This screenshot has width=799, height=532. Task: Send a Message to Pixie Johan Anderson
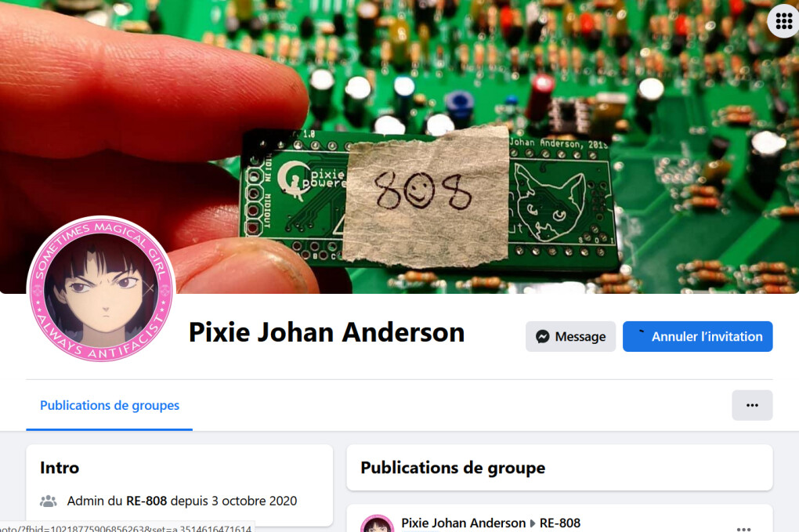(570, 336)
